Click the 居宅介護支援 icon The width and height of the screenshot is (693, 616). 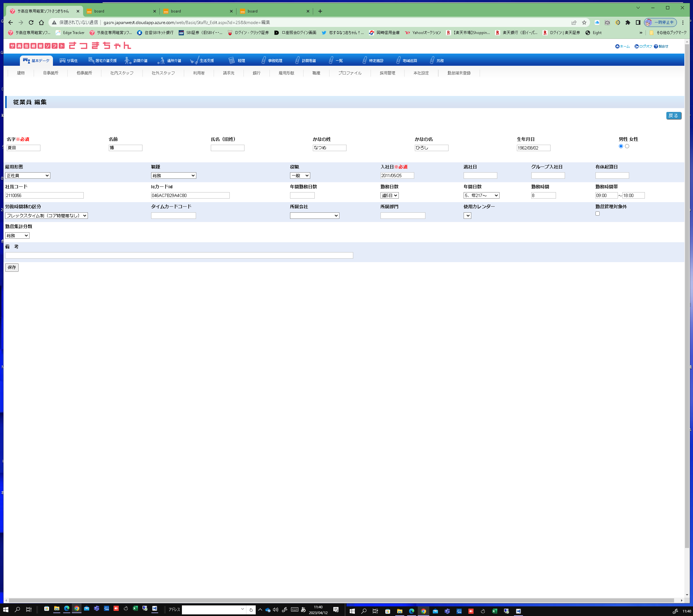click(91, 60)
